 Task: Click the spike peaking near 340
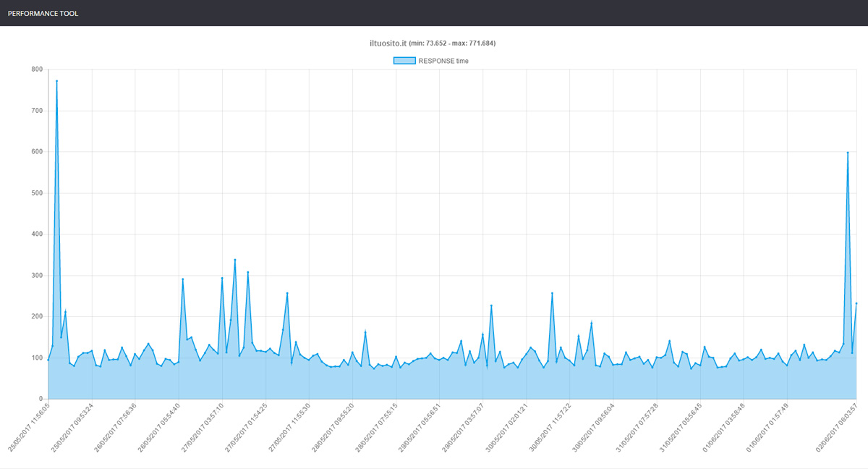click(235, 259)
